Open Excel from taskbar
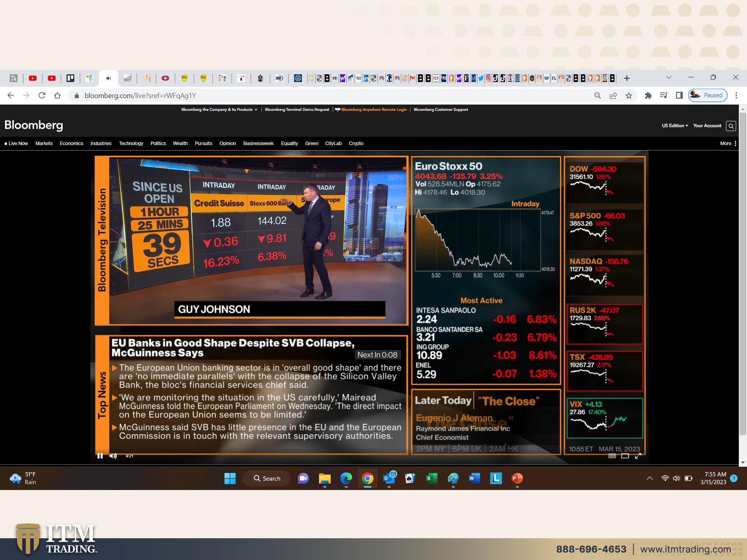The image size is (747, 560). pyautogui.click(x=431, y=478)
